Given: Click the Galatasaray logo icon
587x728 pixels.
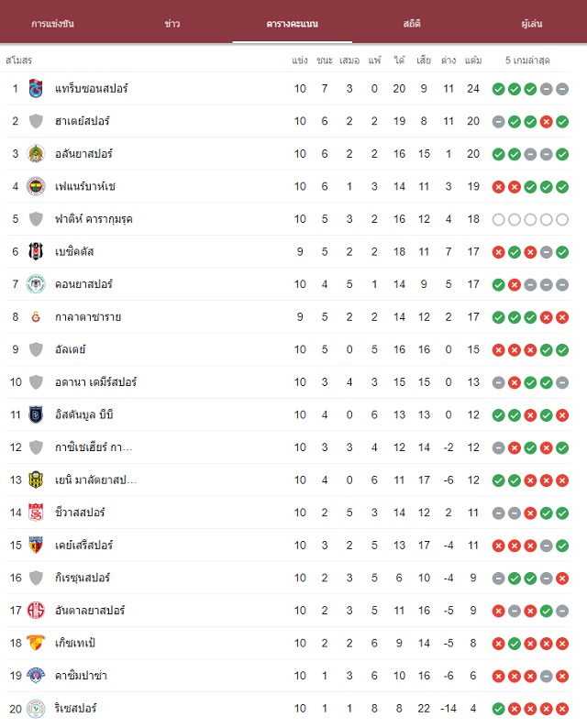Looking at the screenshot, I should [x=36, y=317].
